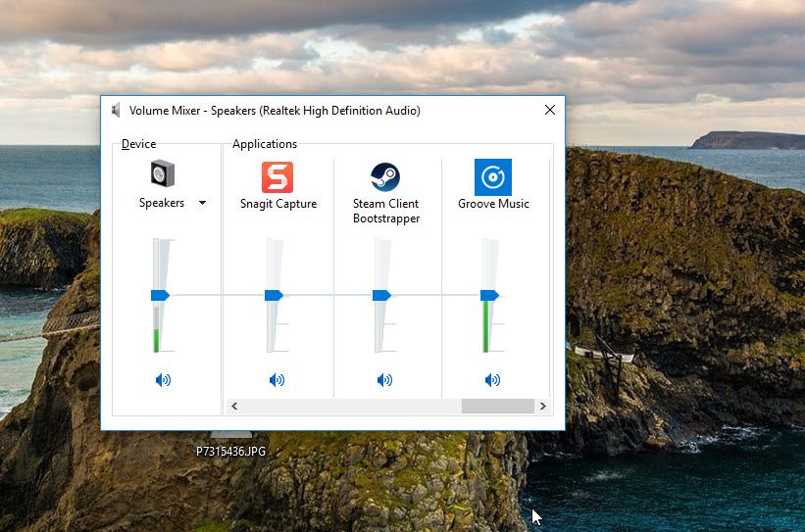The height and width of the screenshot is (532, 805).
Task: Mute the Speakers device volume
Action: [x=163, y=380]
